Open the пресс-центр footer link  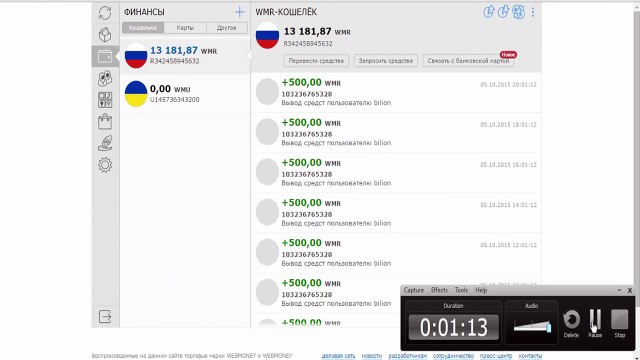click(x=496, y=356)
